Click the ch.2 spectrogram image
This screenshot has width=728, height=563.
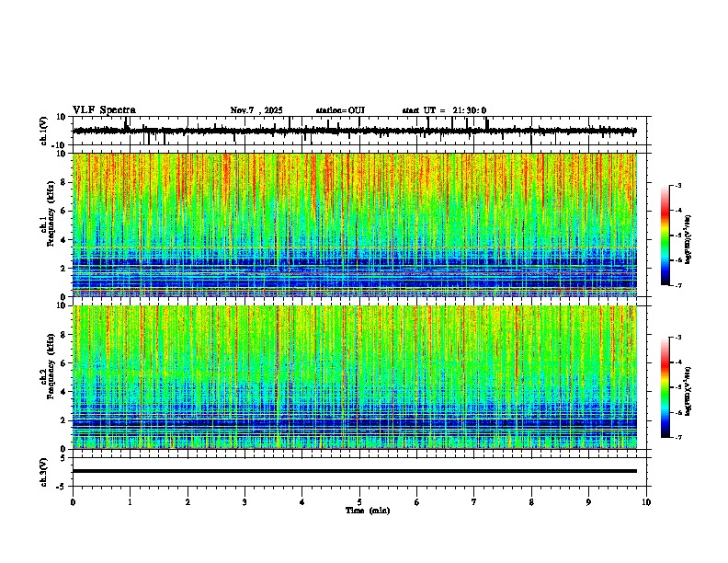coord(355,377)
